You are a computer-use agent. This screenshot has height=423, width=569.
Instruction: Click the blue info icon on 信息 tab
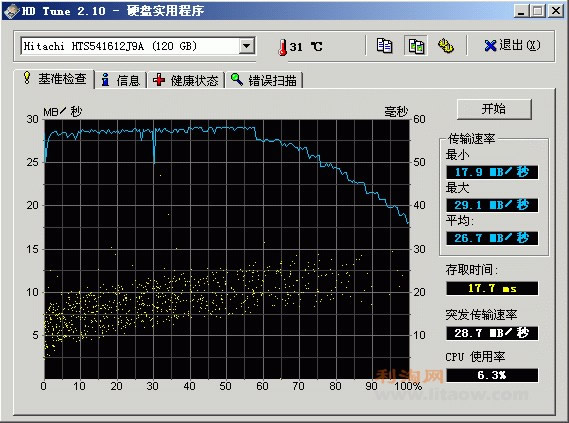(106, 80)
